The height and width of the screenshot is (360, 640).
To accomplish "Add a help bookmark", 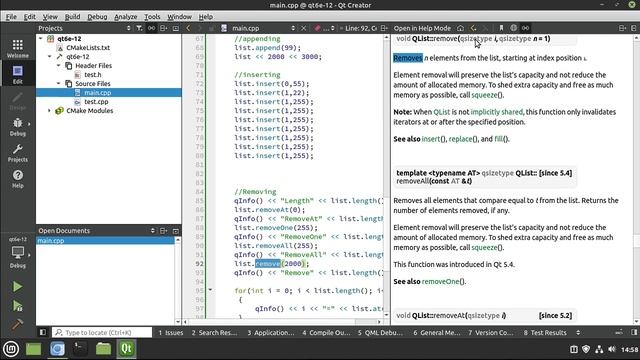I will (501, 28).
